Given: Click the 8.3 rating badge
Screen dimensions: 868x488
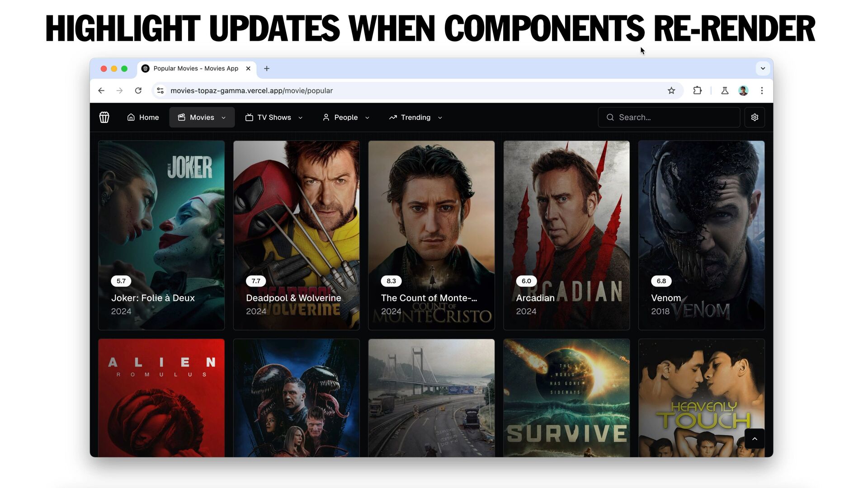Looking at the screenshot, I should pyautogui.click(x=391, y=281).
